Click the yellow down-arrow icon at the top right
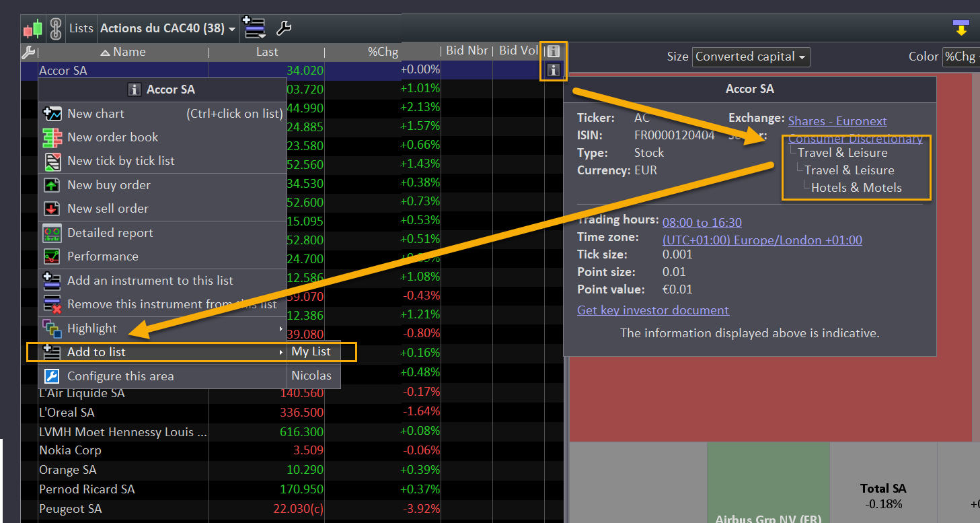This screenshot has width=980, height=523. pos(960,28)
